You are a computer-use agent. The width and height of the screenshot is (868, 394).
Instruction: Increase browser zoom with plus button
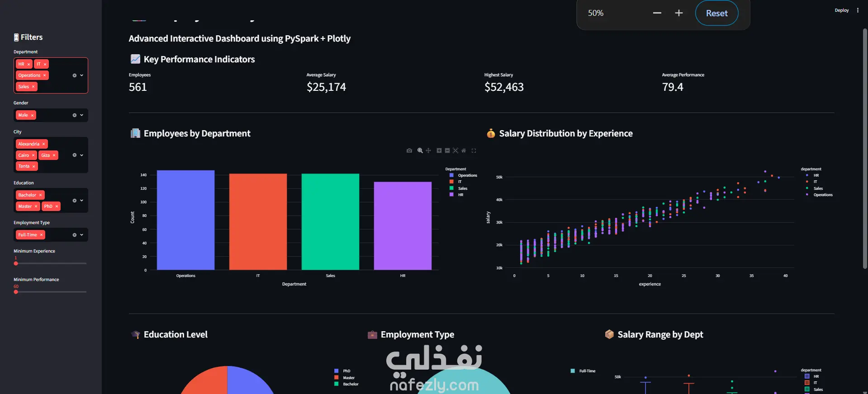click(679, 13)
